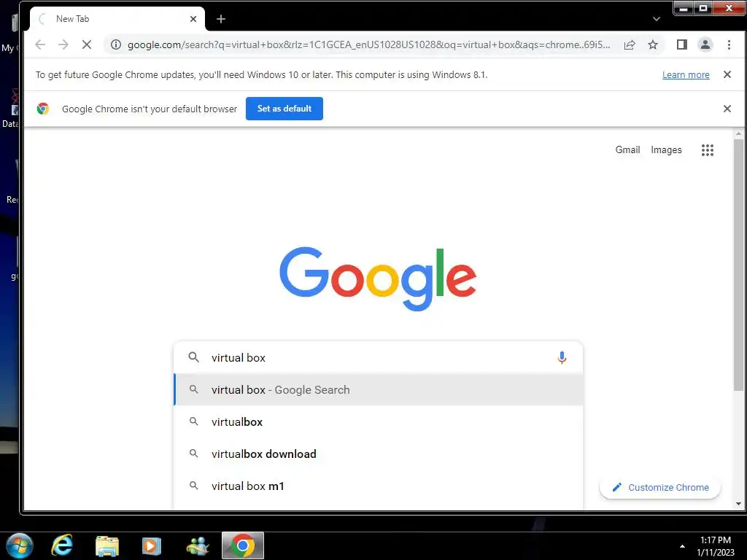Click the share page icon in address bar

click(x=630, y=44)
